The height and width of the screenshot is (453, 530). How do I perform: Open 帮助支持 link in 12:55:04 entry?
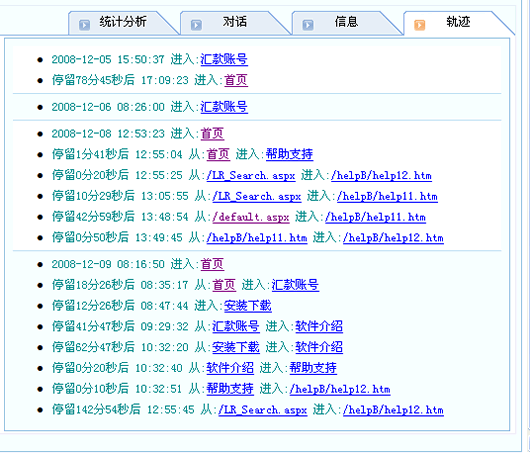[x=289, y=154]
